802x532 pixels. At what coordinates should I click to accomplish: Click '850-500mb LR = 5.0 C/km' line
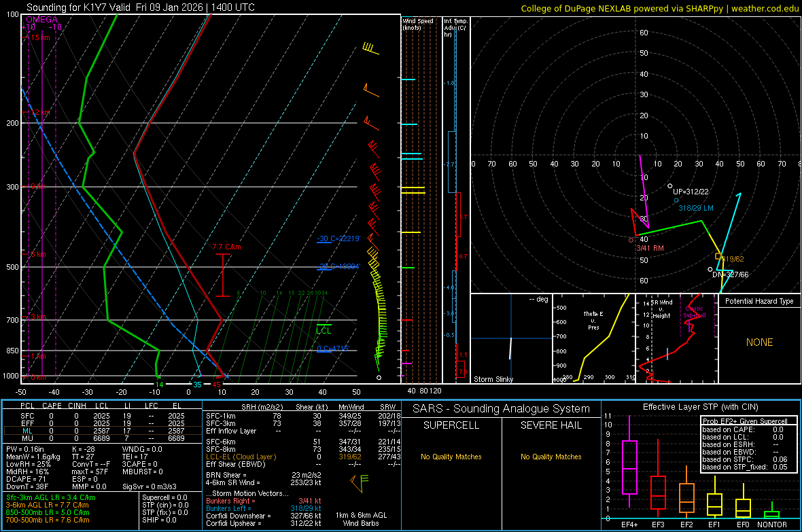[48, 512]
